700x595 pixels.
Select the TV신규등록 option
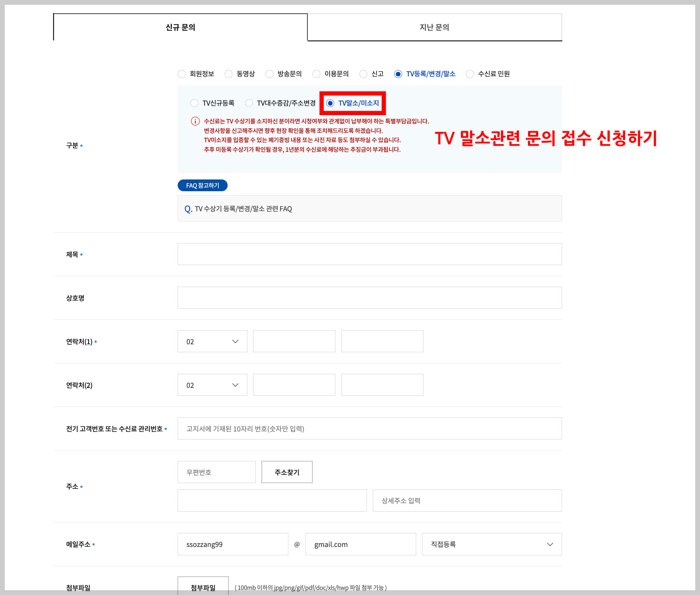click(195, 103)
